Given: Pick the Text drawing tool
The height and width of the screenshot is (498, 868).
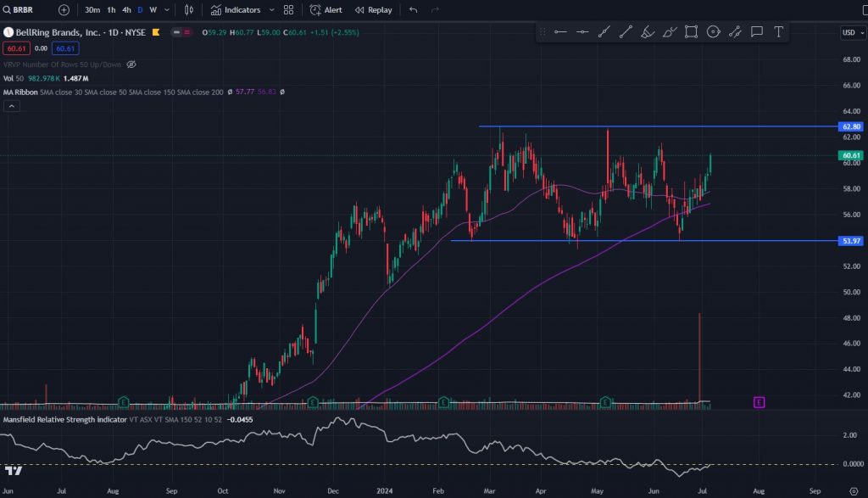Looking at the screenshot, I should pyautogui.click(x=778, y=32).
